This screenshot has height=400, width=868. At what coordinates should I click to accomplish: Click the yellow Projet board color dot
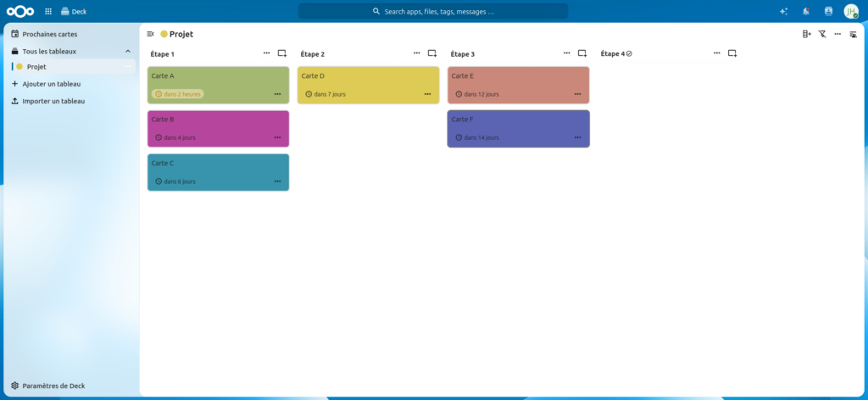[164, 34]
